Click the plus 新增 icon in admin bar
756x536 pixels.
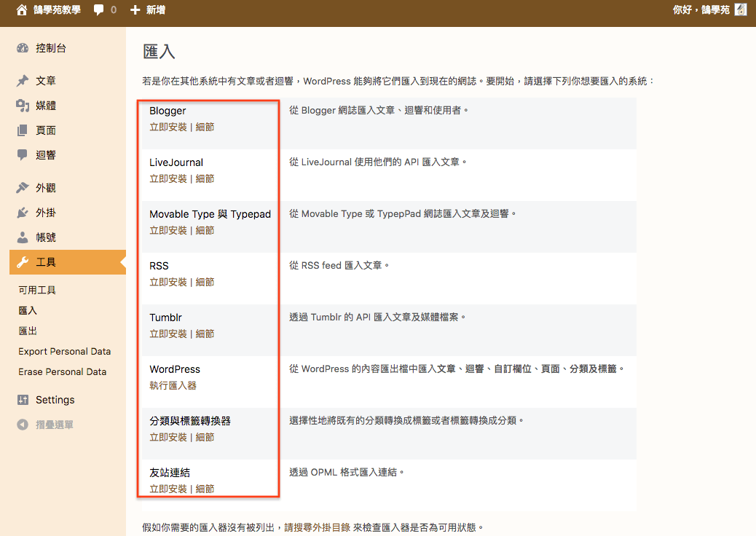point(135,10)
